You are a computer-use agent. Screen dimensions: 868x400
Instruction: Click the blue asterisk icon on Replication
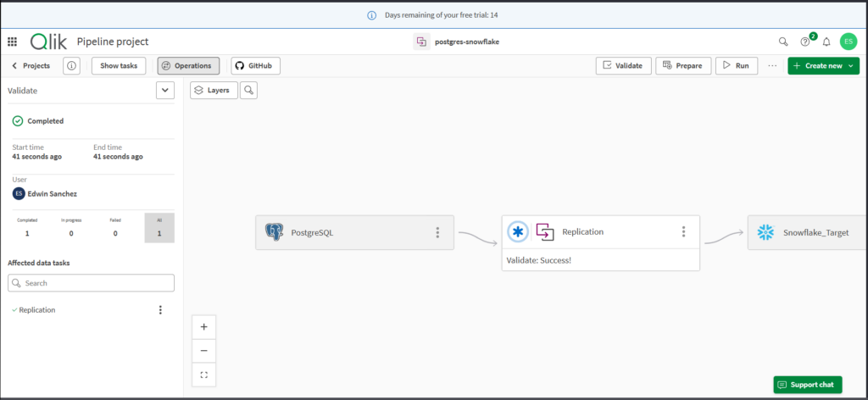(x=518, y=232)
